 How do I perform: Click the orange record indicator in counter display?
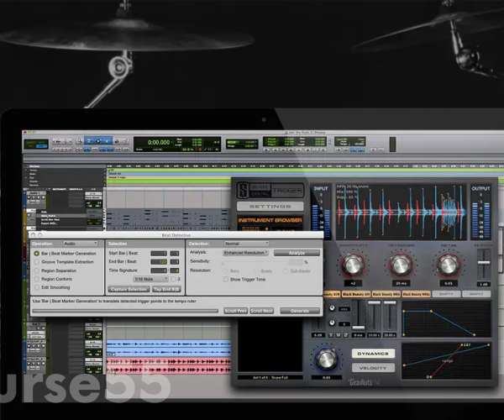200,150
